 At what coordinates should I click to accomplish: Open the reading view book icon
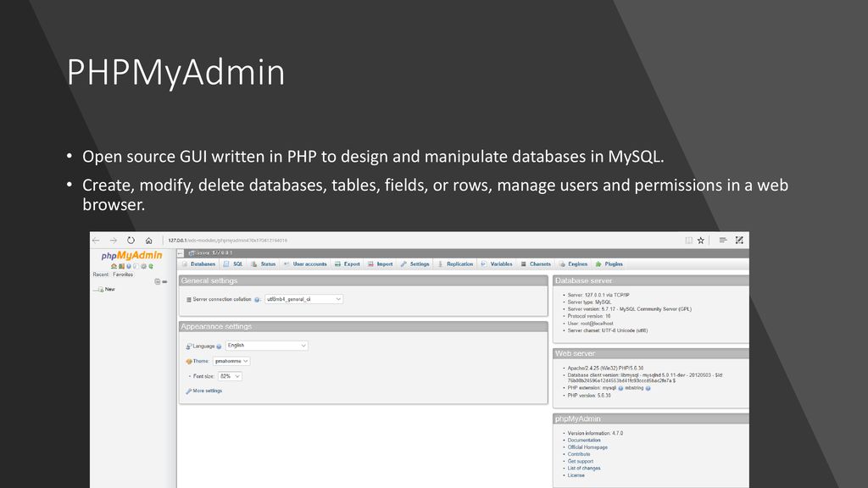[688, 241]
